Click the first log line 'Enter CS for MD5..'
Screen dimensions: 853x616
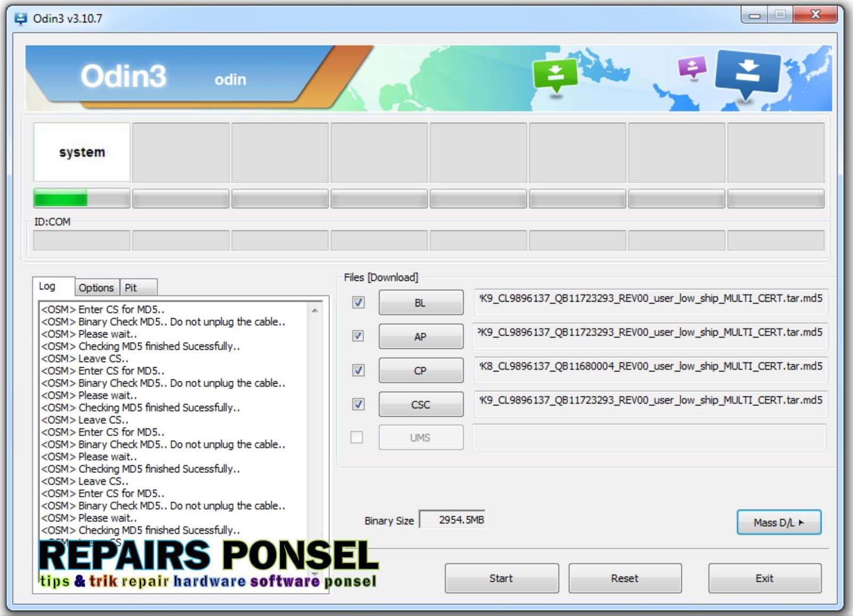pos(103,309)
